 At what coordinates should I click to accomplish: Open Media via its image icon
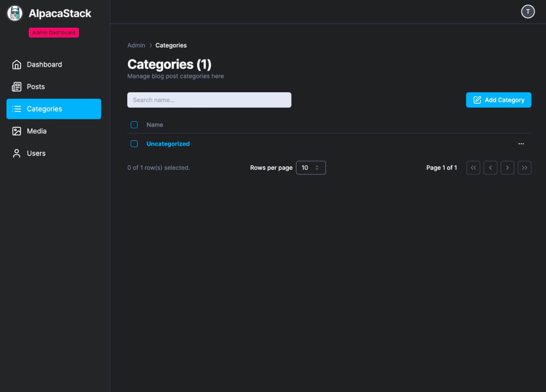17,131
